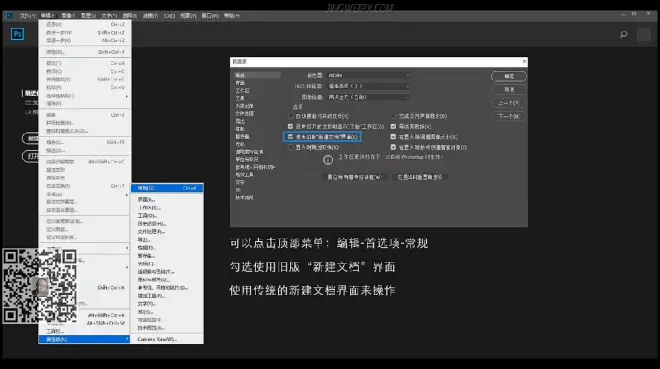Click the 下一个 button
Screen dimensions: 660x369
click(508, 116)
